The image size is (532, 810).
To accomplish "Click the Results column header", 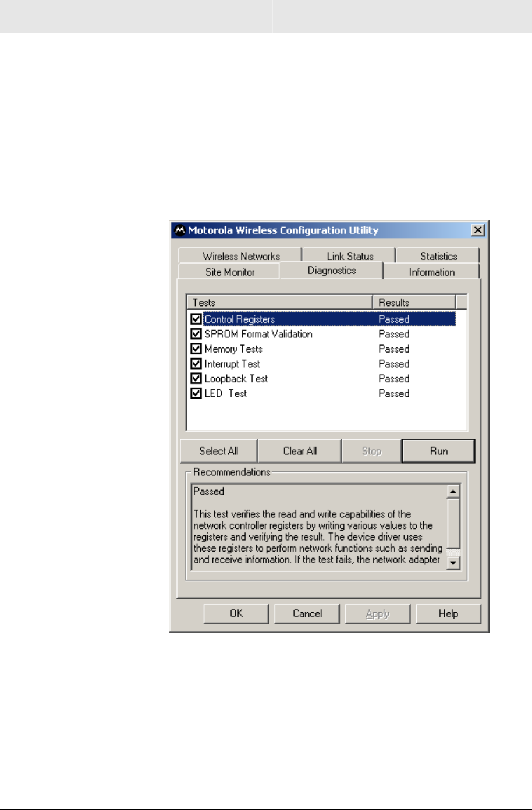I will pos(414,303).
